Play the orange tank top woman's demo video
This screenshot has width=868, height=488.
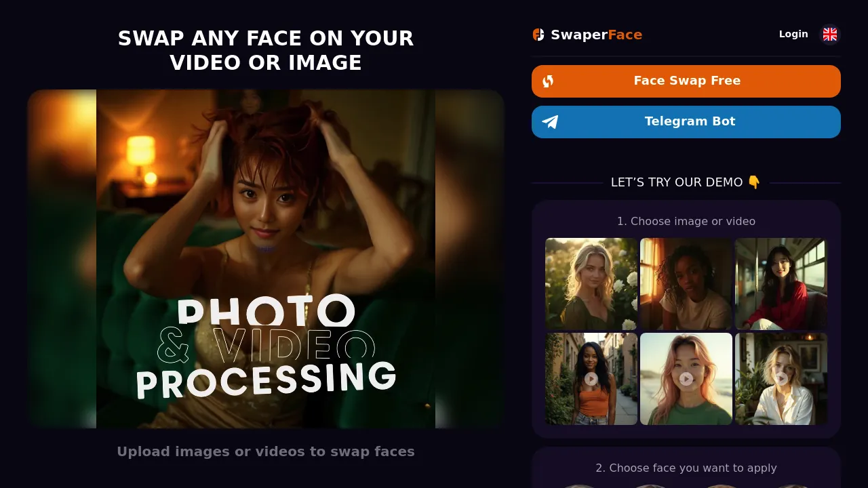coord(591,378)
